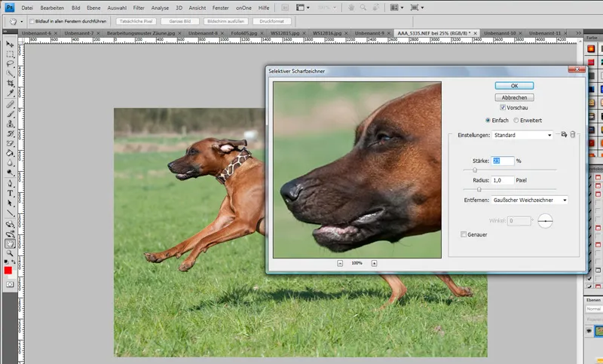
Task: Click the Radius slider handle
Action: [x=479, y=189]
